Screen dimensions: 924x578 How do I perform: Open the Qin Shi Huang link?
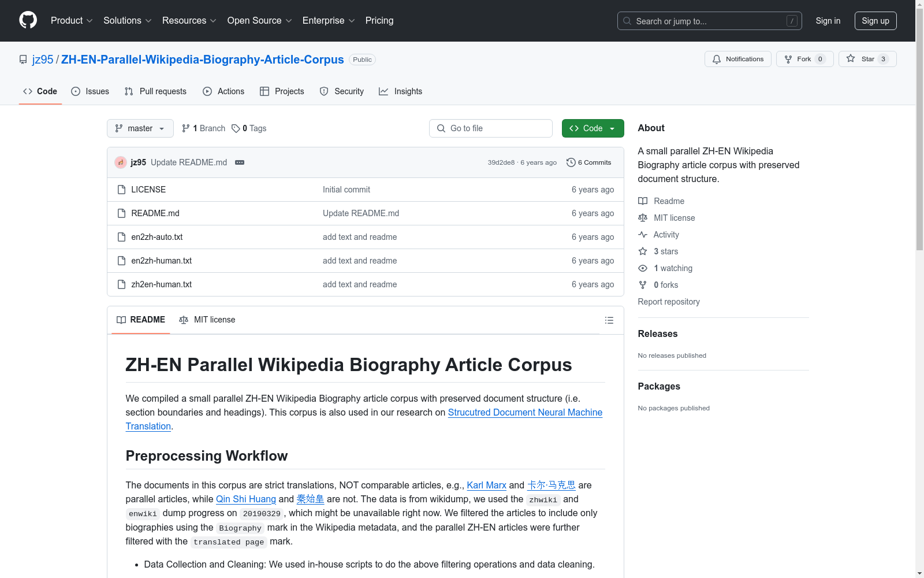point(246,499)
